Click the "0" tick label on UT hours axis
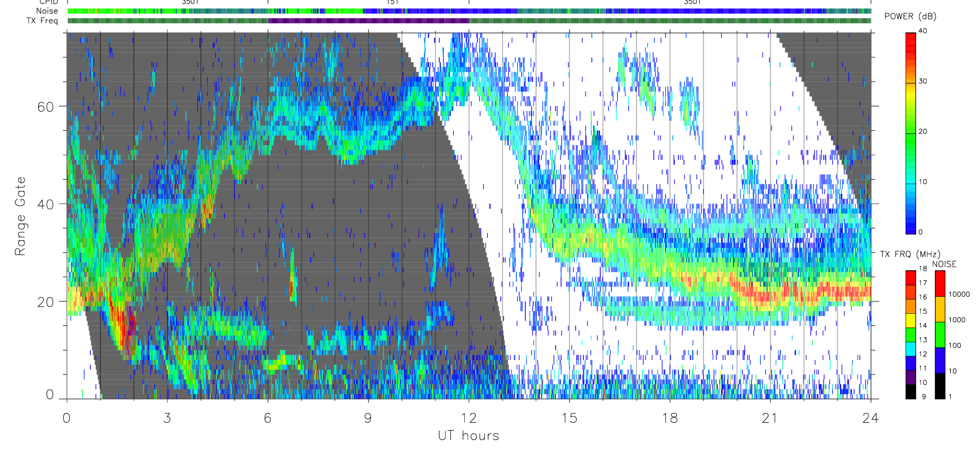The width and height of the screenshot is (980, 452). pos(66,418)
